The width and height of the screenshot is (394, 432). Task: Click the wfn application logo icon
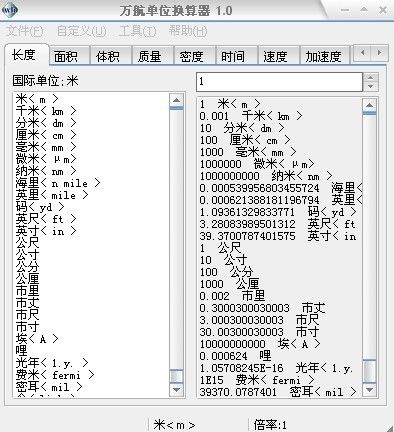click(9, 9)
